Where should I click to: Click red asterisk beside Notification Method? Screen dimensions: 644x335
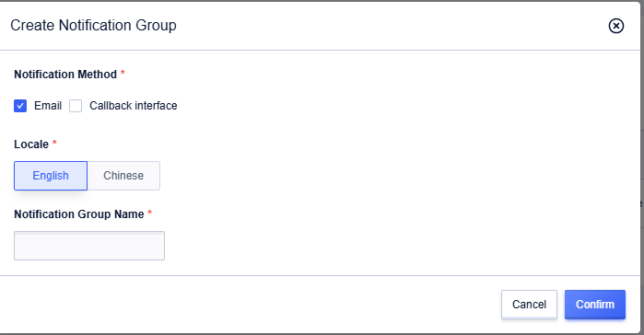tap(123, 73)
